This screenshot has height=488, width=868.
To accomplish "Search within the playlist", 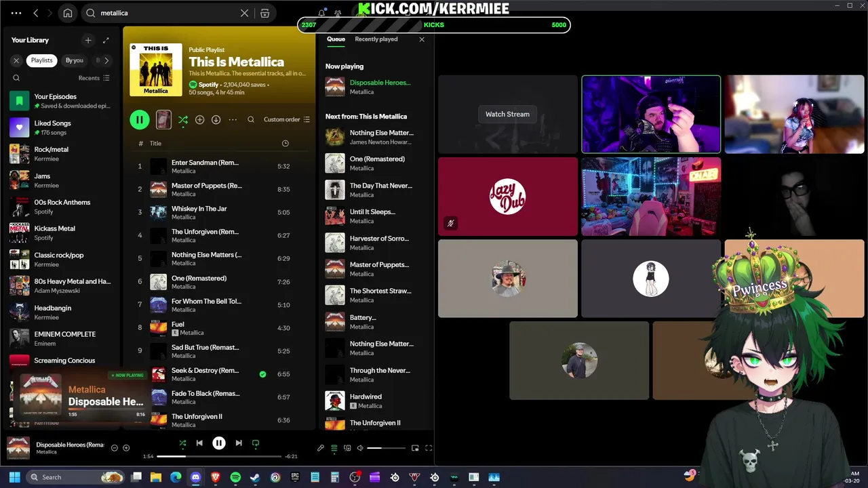I will click(x=251, y=120).
